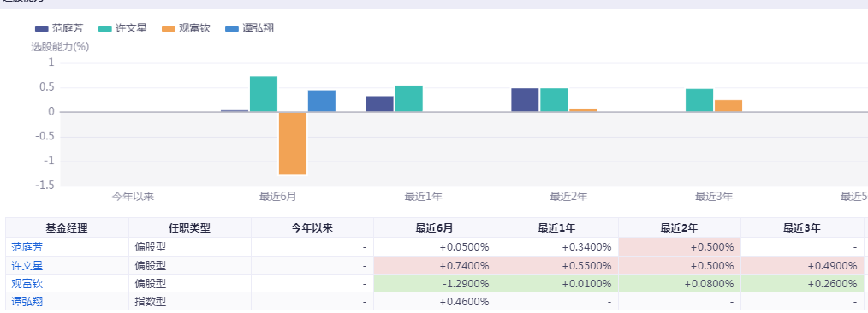Viewport: 868px width, 313px height.
Task: Click the orange 观富钦 legend swatch
Action: point(169,29)
